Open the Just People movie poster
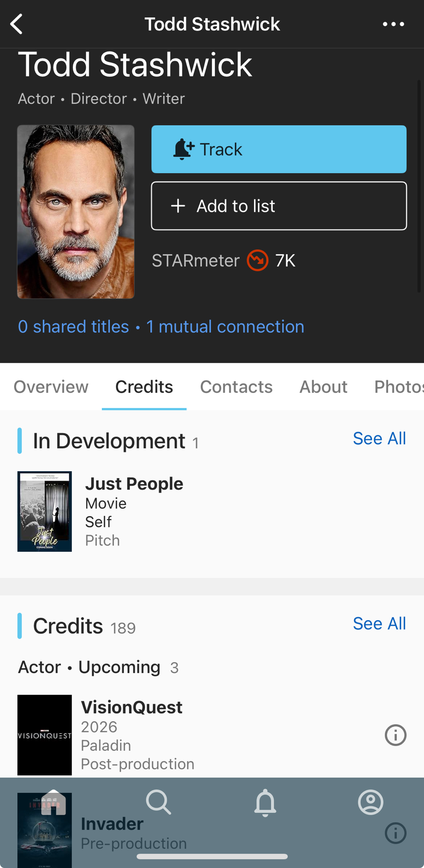424x868 pixels. click(x=45, y=511)
